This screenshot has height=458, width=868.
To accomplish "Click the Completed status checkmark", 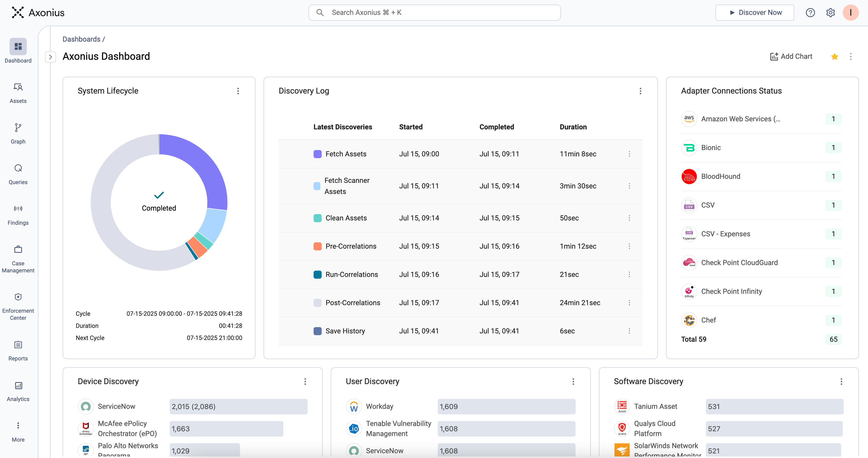I will click(159, 195).
